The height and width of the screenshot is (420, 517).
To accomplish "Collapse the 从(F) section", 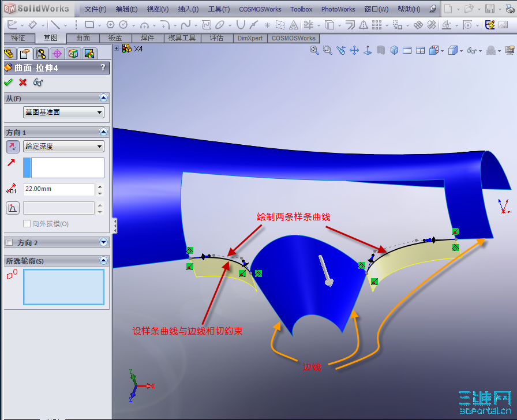I will (103, 98).
